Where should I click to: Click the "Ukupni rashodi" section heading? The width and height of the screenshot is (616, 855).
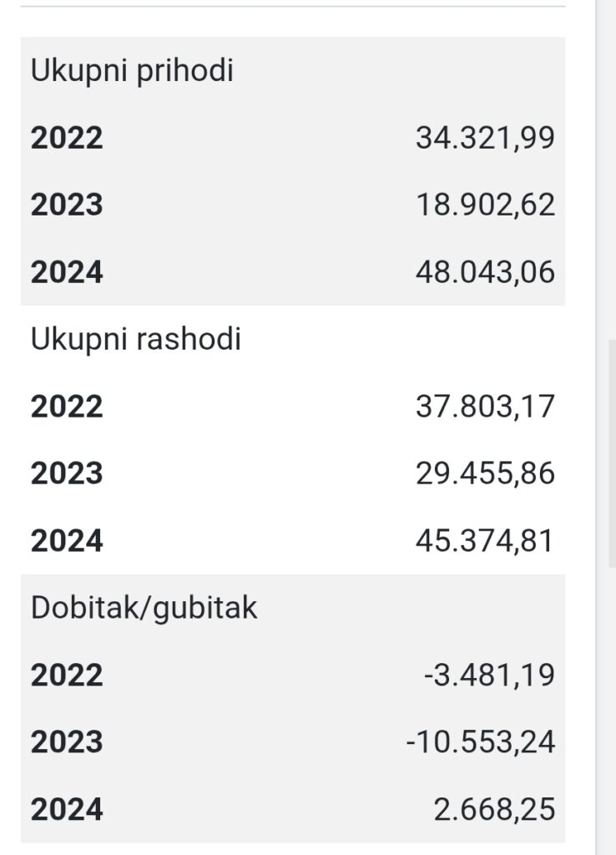click(135, 339)
